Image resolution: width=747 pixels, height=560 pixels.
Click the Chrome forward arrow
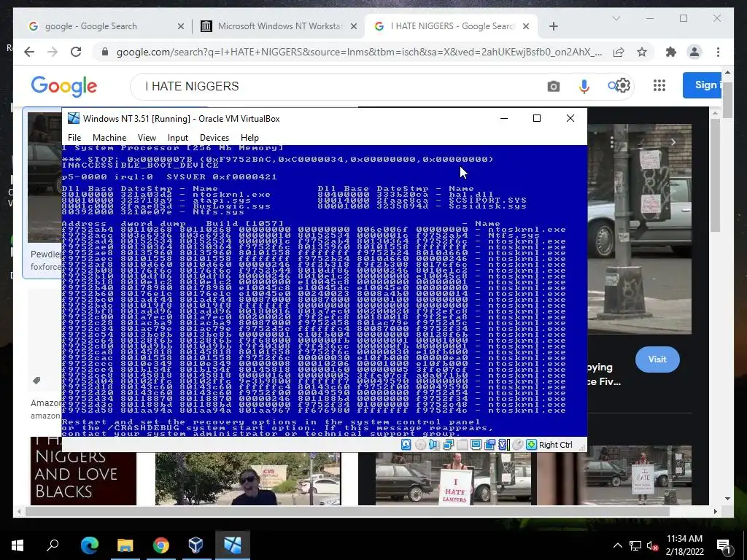click(53, 52)
